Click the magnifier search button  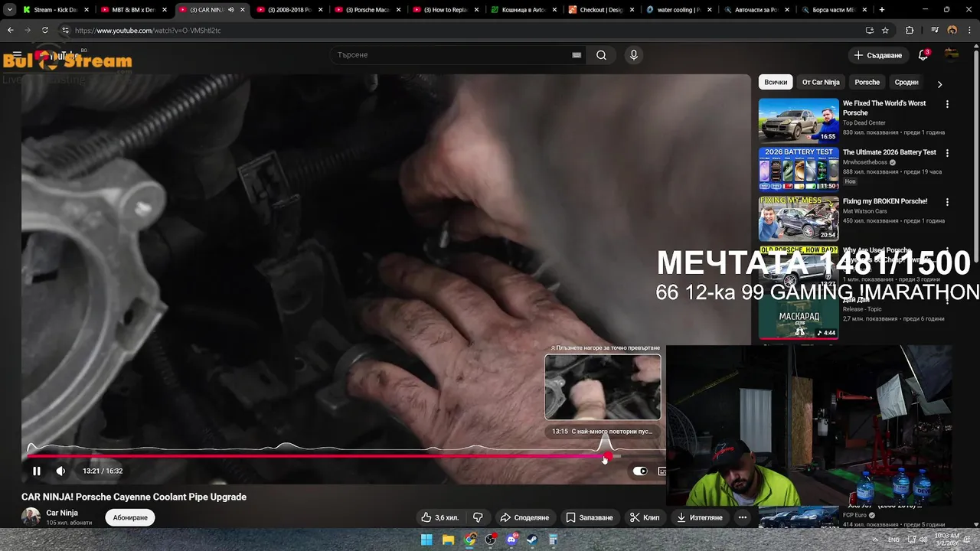602,55
